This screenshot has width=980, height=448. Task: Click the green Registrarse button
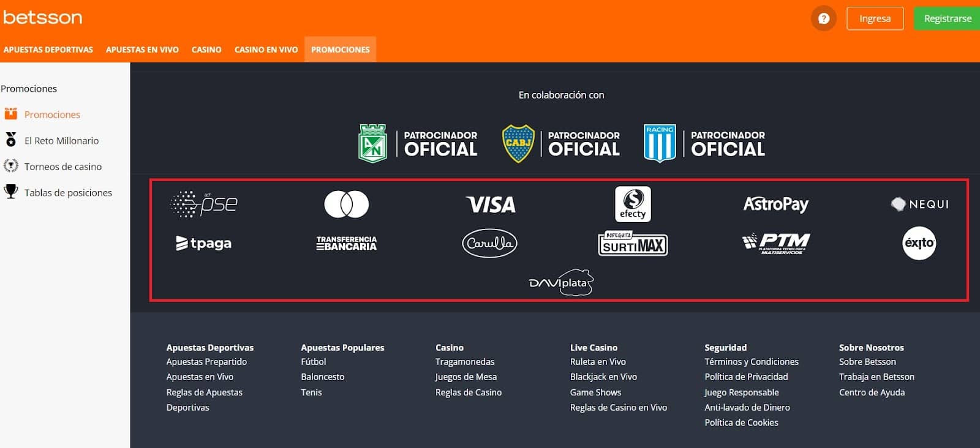pos(948,18)
